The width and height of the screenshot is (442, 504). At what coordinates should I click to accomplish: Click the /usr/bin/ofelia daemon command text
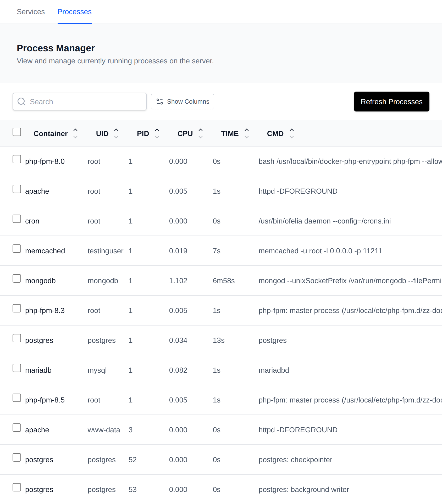click(324, 221)
